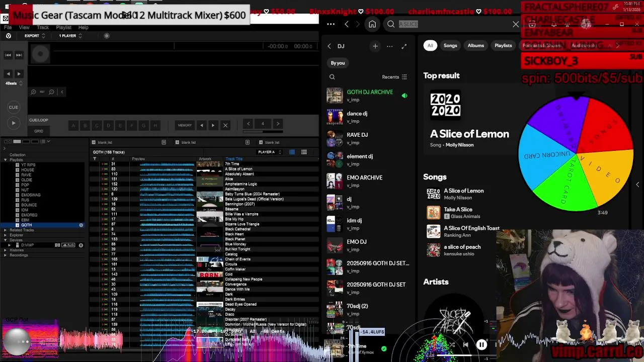Expand the Recordings tree node

point(5,255)
